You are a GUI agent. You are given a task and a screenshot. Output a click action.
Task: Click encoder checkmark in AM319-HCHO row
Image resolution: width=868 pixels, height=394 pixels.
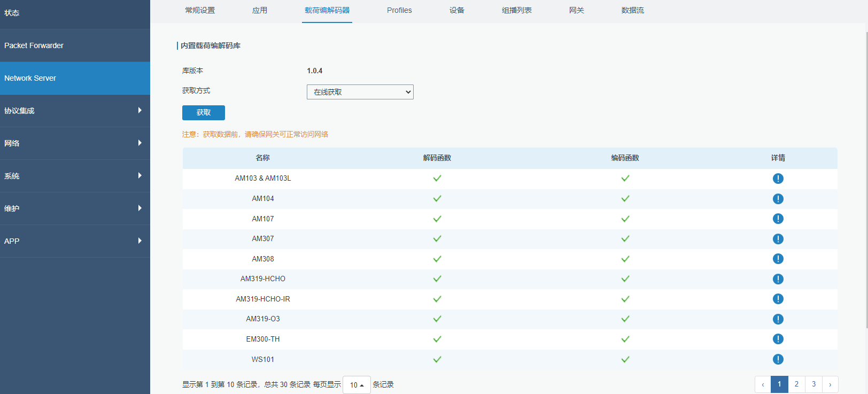point(625,279)
